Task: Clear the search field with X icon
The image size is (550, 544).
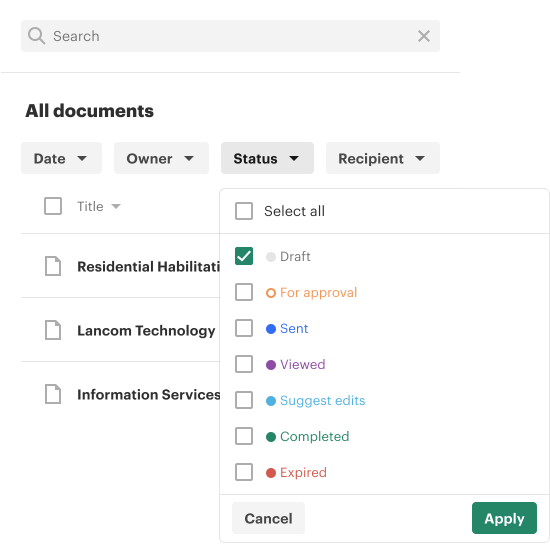Action: point(424,36)
